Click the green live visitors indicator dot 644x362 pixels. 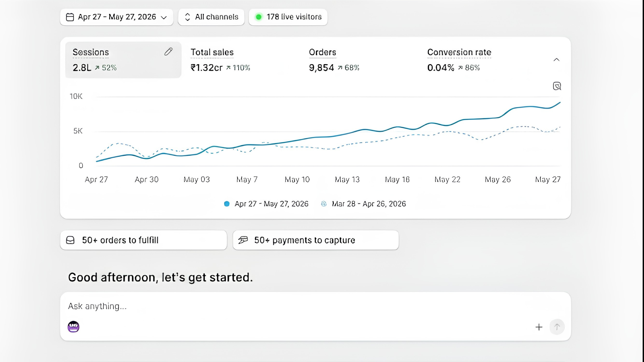(259, 17)
